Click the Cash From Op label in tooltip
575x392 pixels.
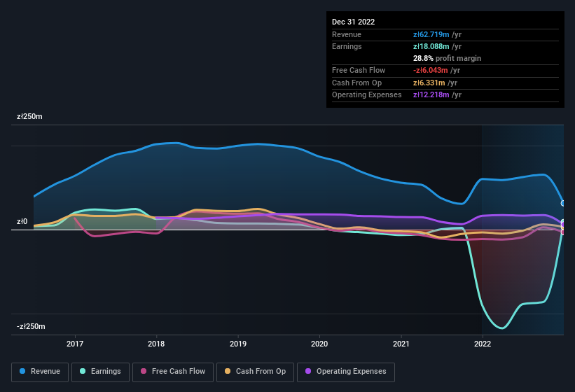(x=356, y=83)
